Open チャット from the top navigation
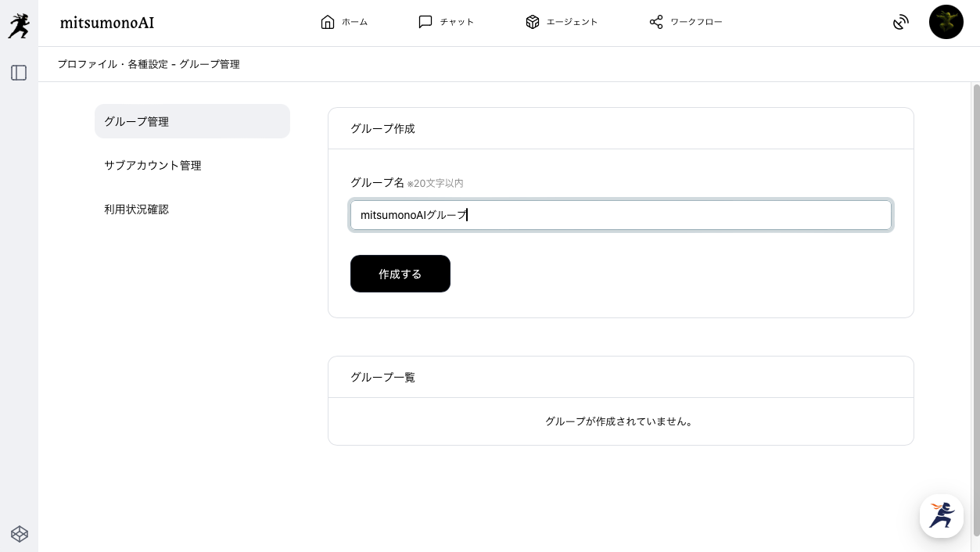 pos(457,22)
